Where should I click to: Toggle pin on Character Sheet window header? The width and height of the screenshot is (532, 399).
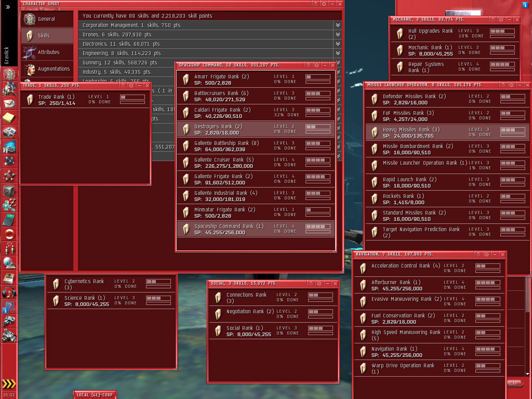(x=315, y=4)
